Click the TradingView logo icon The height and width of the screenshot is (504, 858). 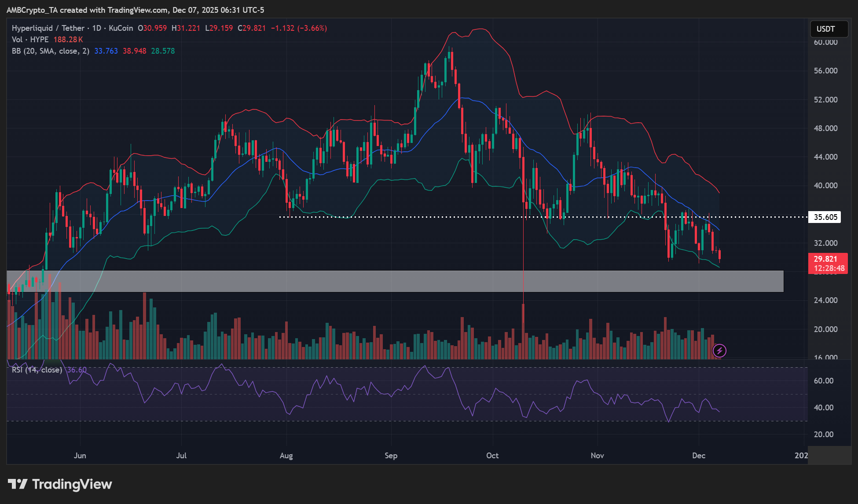[x=18, y=484]
